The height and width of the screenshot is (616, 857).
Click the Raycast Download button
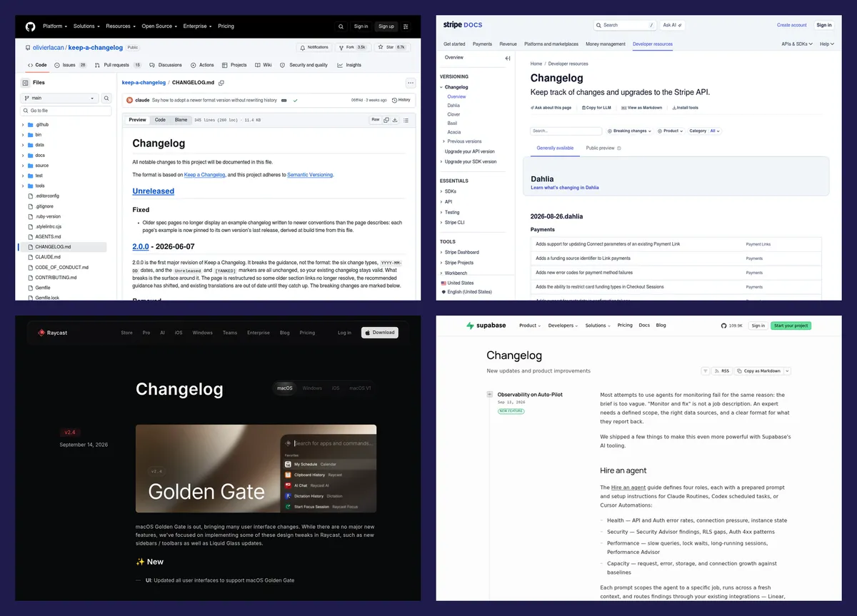pos(380,333)
